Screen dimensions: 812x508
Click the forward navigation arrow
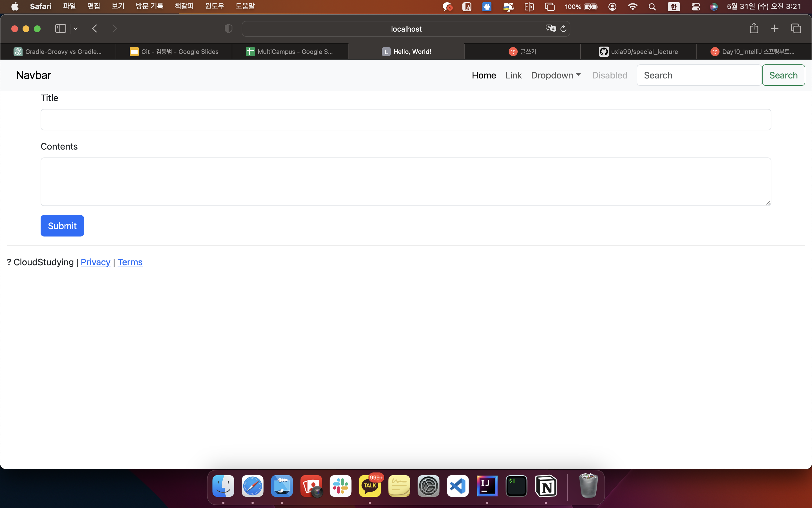114,29
